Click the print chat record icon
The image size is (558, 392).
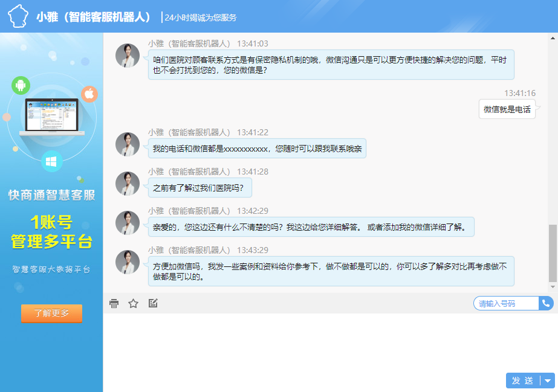(114, 303)
